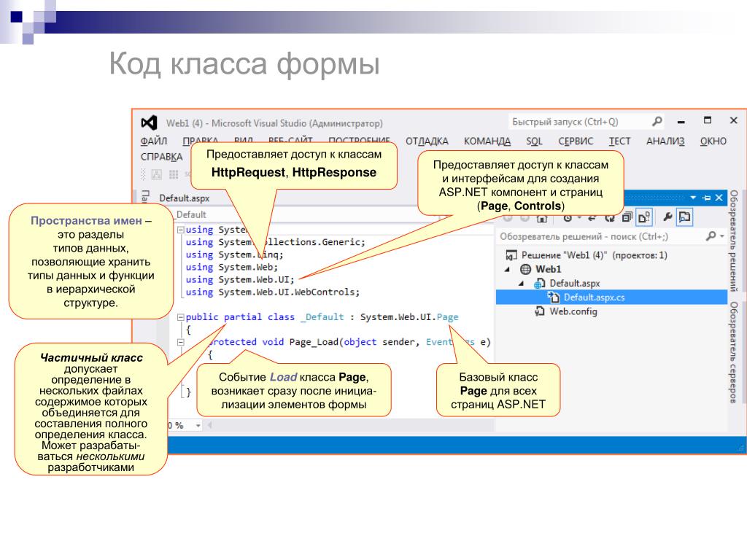Open the АНАЛИЗ menu
Viewport: 747px width, 560px height.
pos(665,141)
